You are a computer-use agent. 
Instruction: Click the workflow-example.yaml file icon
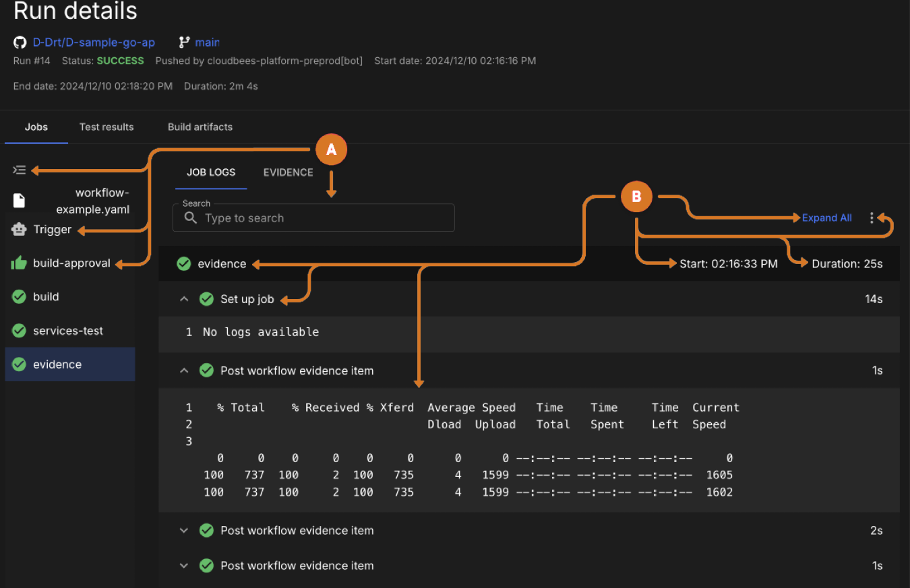[x=19, y=201]
